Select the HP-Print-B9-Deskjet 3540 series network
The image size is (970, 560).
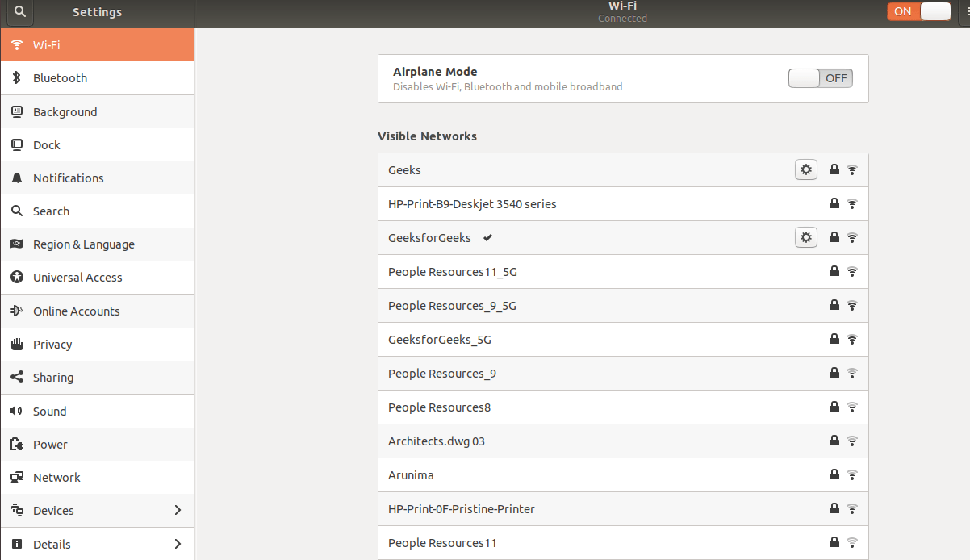pyautogui.click(x=472, y=203)
